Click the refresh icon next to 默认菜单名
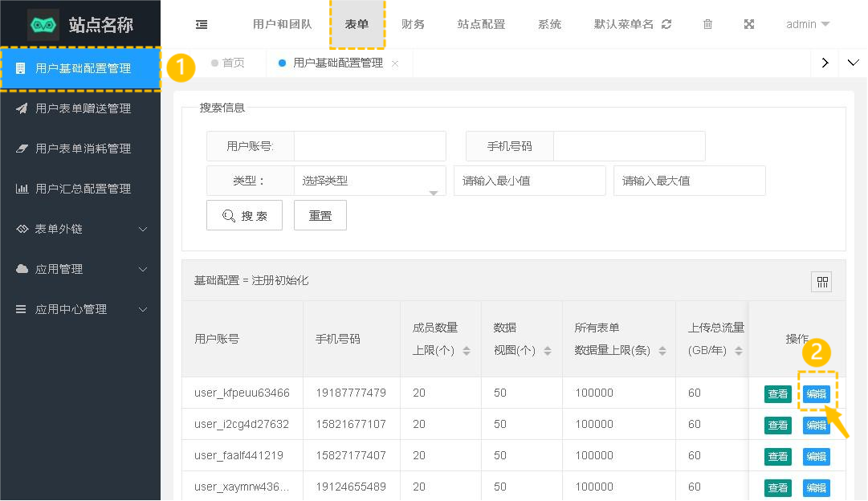This screenshot has height=501, width=868. pyautogui.click(x=666, y=24)
